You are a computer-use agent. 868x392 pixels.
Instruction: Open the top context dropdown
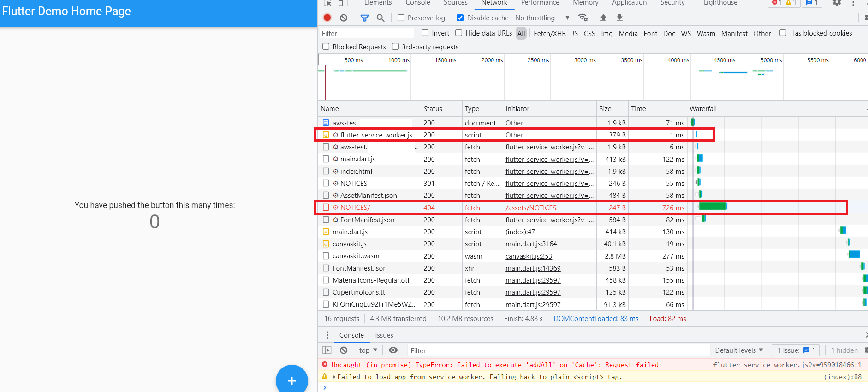click(368, 350)
